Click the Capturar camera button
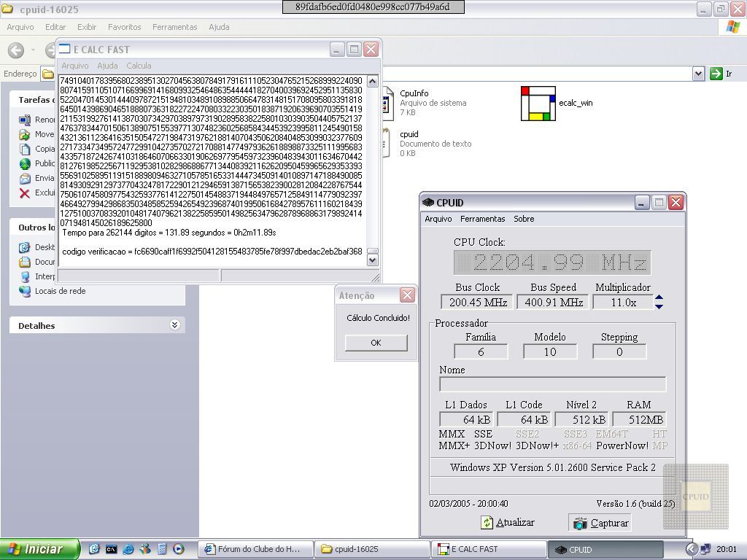The image size is (747, 560). (x=600, y=522)
